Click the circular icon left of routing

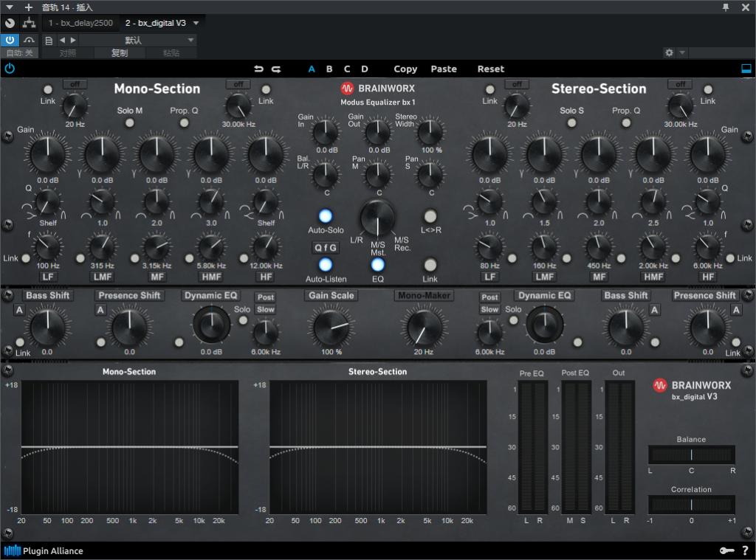click(10, 23)
